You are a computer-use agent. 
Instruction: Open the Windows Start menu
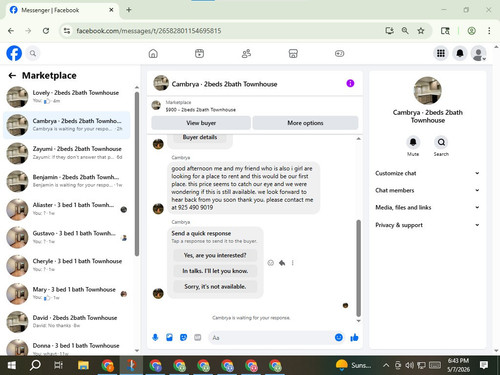click(12, 365)
